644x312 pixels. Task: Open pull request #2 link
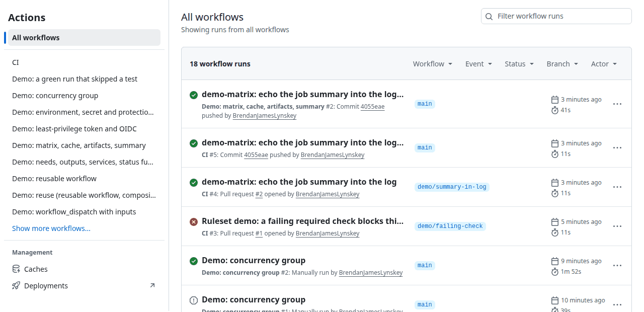(x=259, y=194)
